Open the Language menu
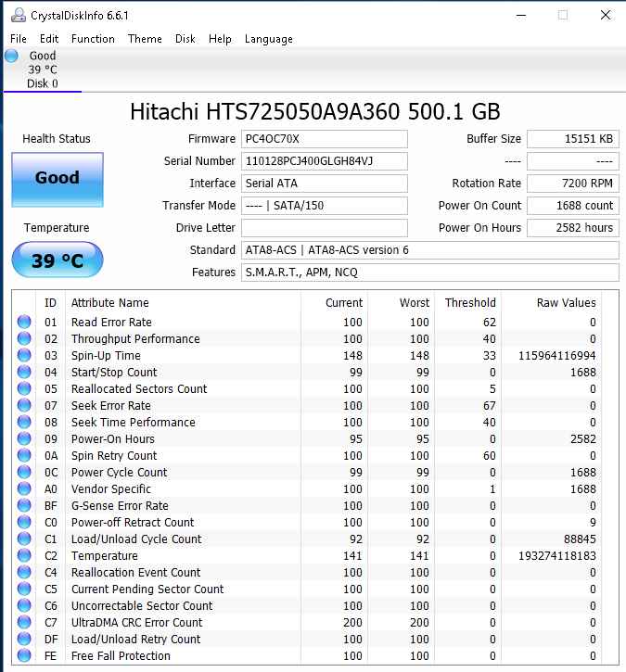This screenshot has width=626, height=672. [x=269, y=39]
